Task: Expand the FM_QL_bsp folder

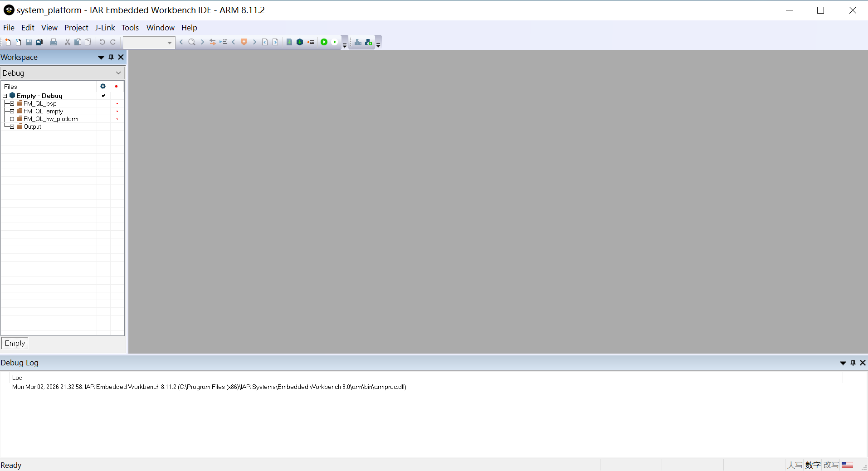Action: [x=12, y=104]
